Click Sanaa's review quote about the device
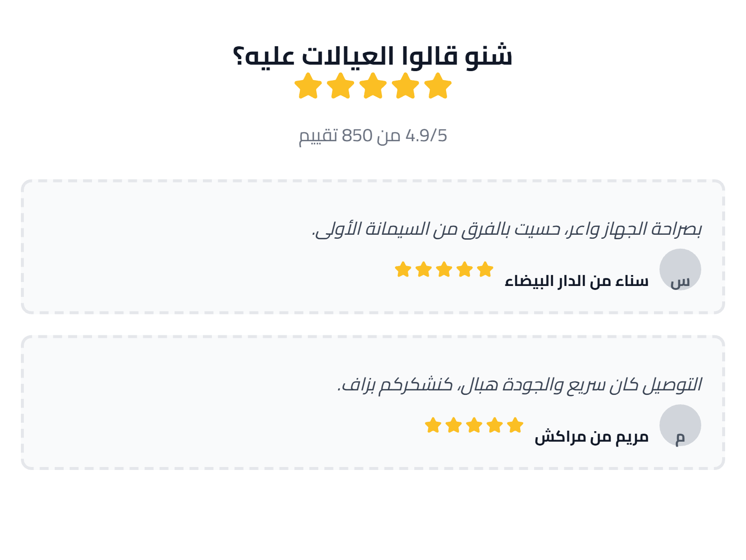746x560 pixels. click(x=506, y=229)
